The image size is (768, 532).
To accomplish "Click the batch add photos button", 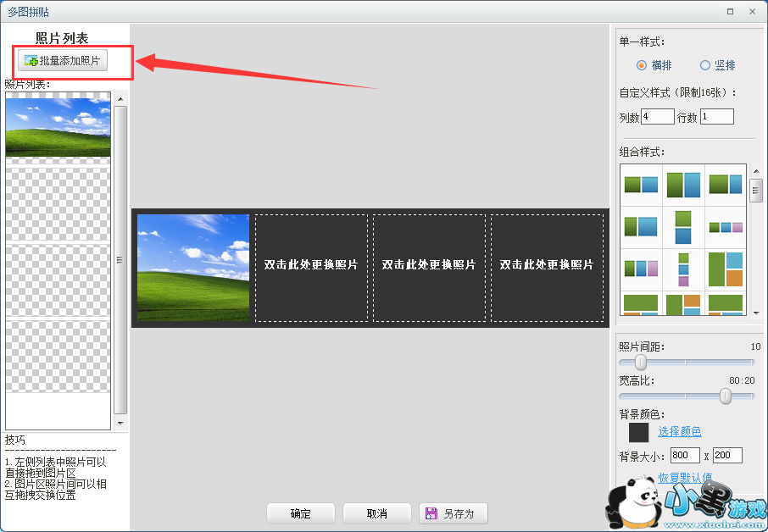I will [62, 61].
